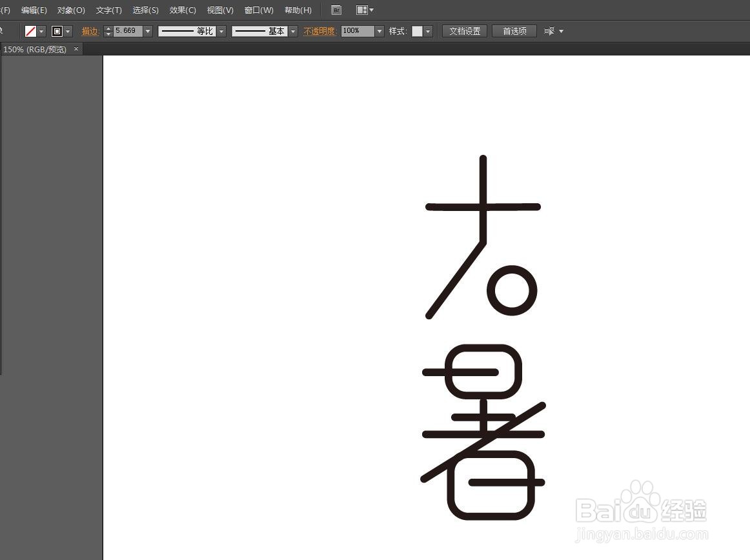Click the fill color swatch (none)
This screenshot has width=750, height=560.
pyautogui.click(x=30, y=31)
